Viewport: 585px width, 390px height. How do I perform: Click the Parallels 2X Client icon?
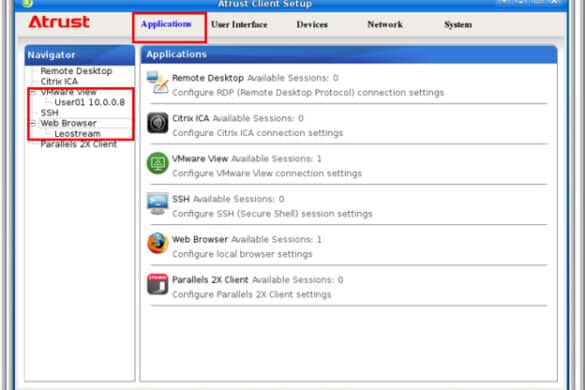coord(158,284)
